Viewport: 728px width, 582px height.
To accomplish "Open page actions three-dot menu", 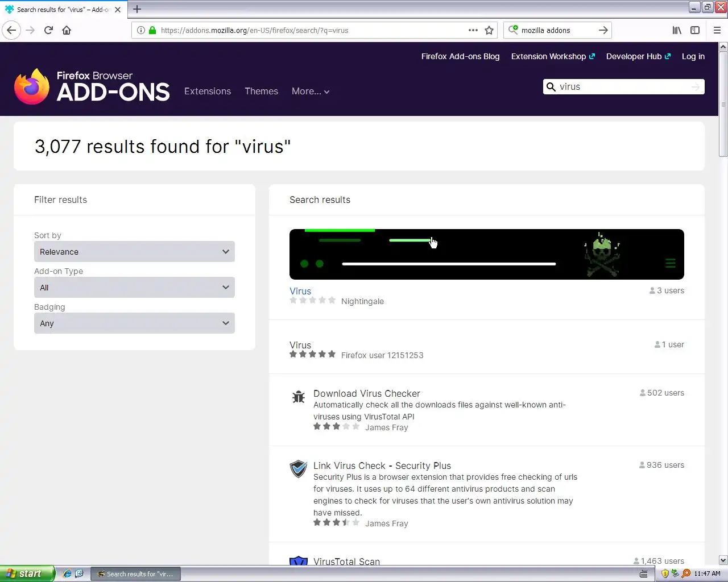I will pos(473,30).
